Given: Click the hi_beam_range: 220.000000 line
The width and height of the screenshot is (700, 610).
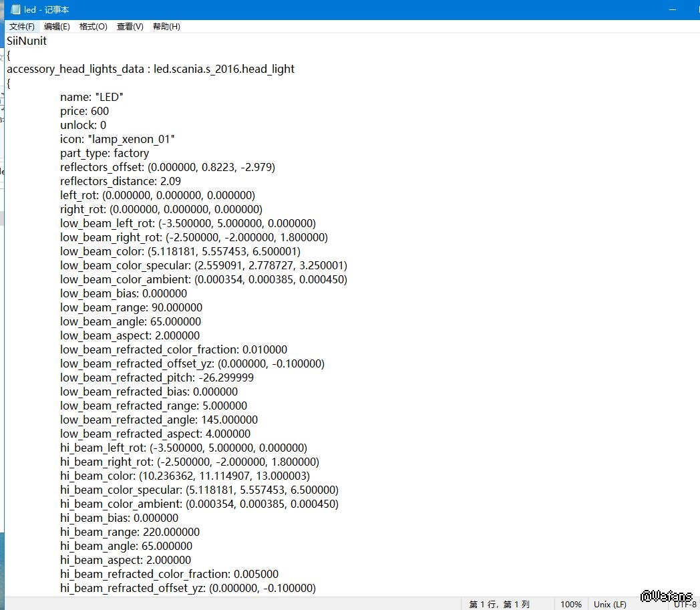Looking at the screenshot, I should click(x=130, y=532).
